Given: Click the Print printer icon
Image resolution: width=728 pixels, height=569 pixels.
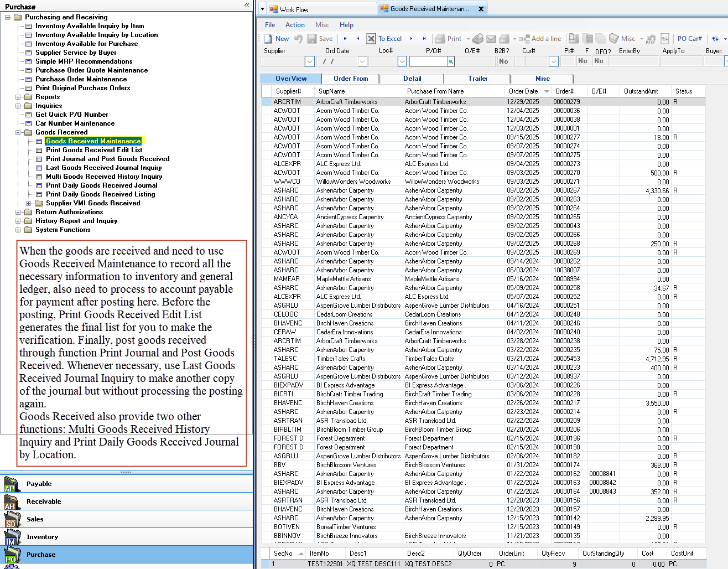Looking at the screenshot, I should pyautogui.click(x=440, y=39).
